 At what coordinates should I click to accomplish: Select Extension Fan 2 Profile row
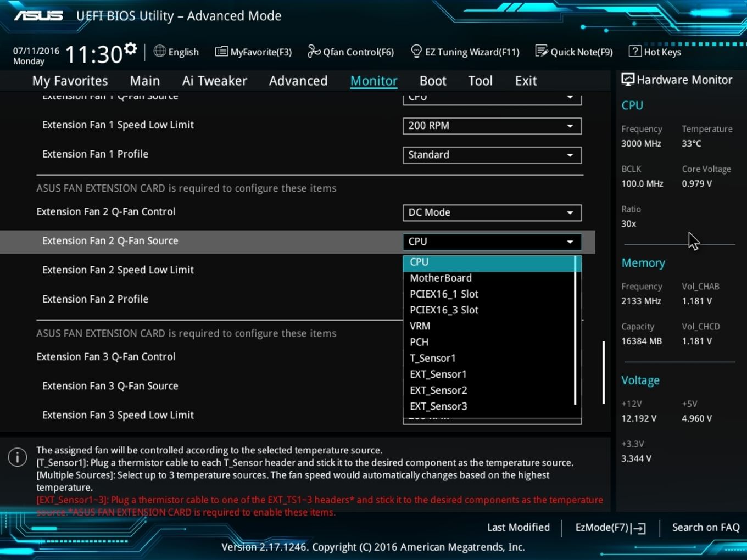pos(201,299)
